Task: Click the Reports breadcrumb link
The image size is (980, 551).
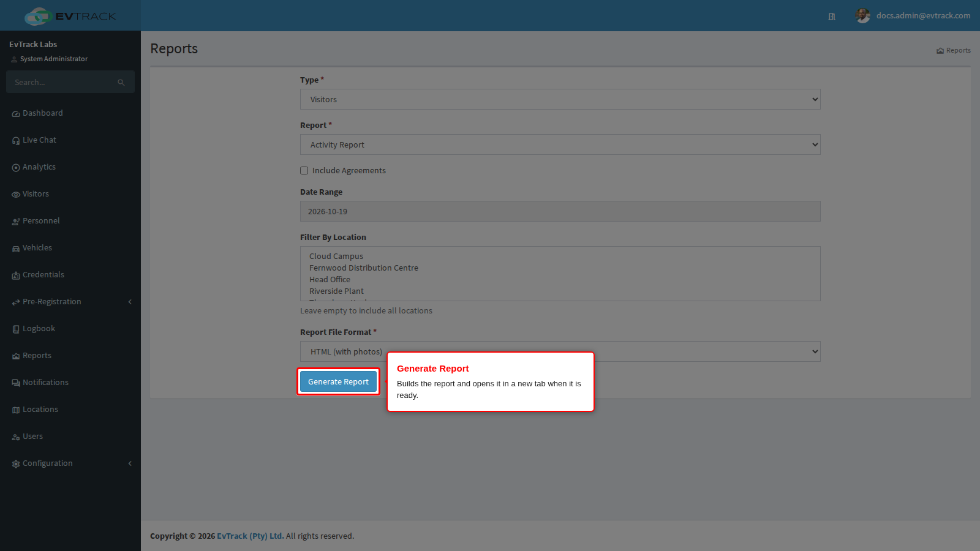Action: [x=954, y=51]
